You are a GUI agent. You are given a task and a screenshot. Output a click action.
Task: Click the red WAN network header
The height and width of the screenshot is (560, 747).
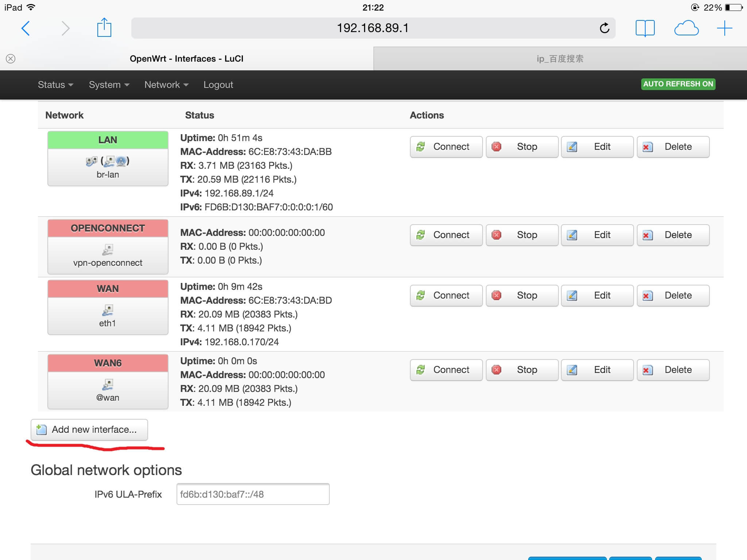click(x=108, y=289)
